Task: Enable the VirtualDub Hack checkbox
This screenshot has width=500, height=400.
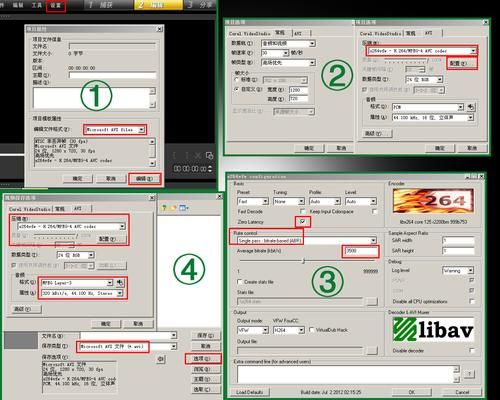Action: click(312, 330)
